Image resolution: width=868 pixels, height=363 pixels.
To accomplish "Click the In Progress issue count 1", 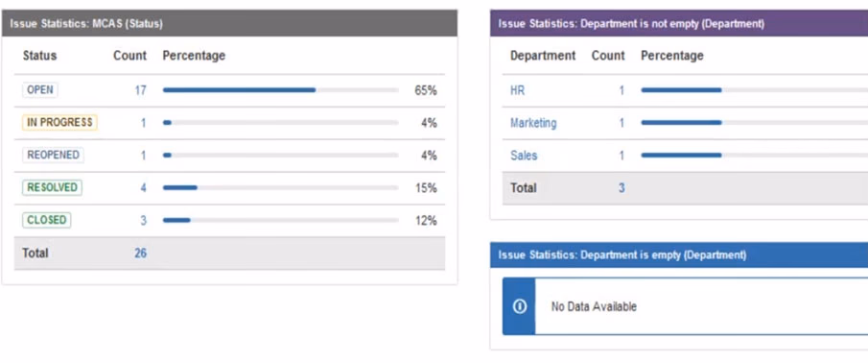I will click(143, 123).
